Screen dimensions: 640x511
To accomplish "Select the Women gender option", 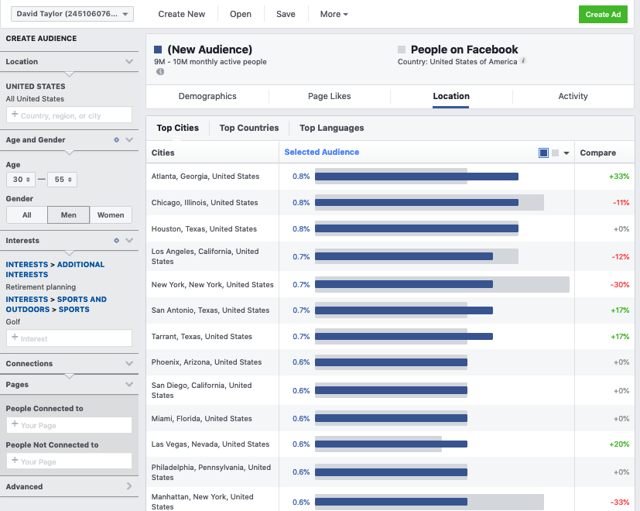I will [x=111, y=215].
